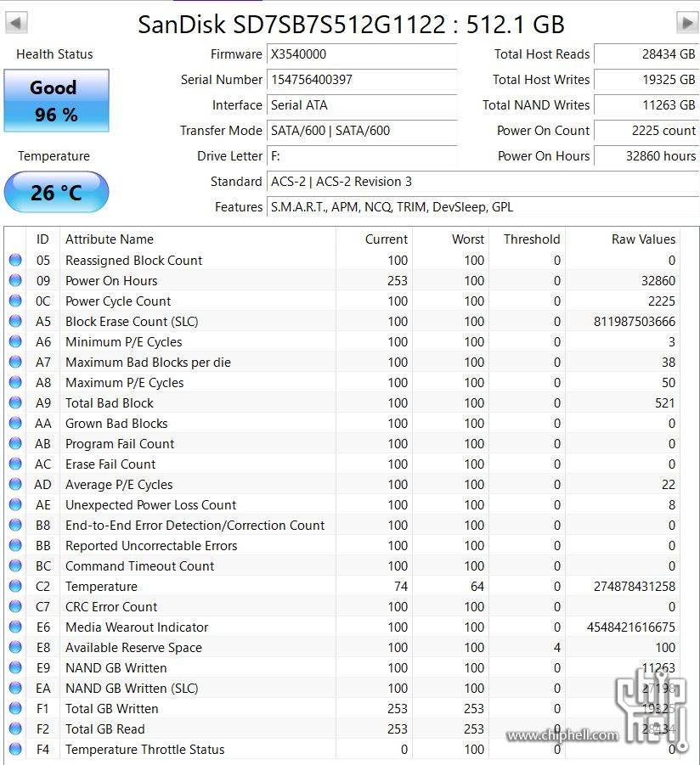Click the status icon for Command Timeout Count
The height and width of the screenshot is (765, 700).
(x=15, y=565)
